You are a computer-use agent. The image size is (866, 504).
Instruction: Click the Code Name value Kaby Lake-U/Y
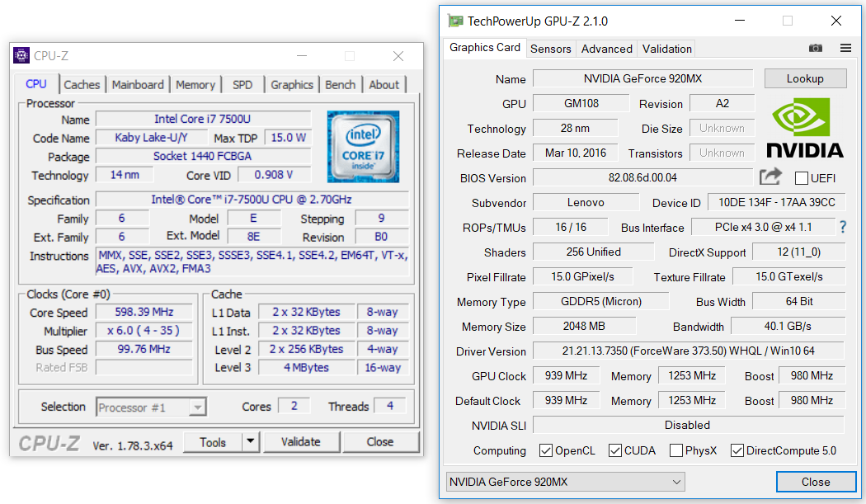pyautogui.click(x=151, y=138)
